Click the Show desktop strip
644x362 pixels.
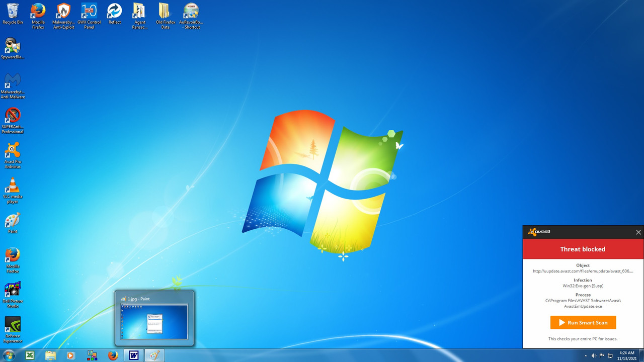[641, 355]
